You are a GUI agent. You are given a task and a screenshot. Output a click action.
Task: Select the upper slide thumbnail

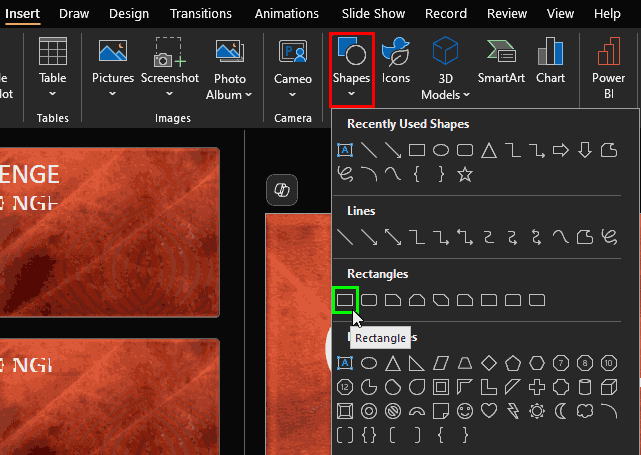pyautogui.click(x=110, y=232)
